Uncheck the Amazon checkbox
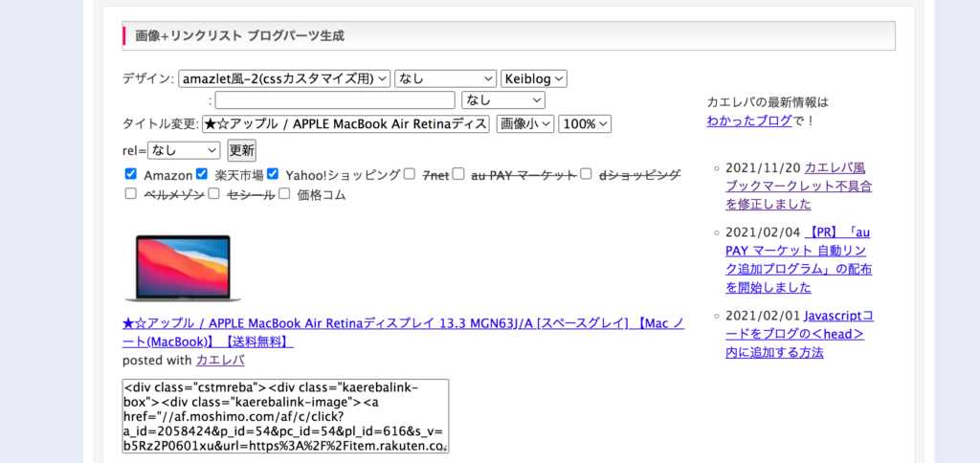 click(x=130, y=174)
